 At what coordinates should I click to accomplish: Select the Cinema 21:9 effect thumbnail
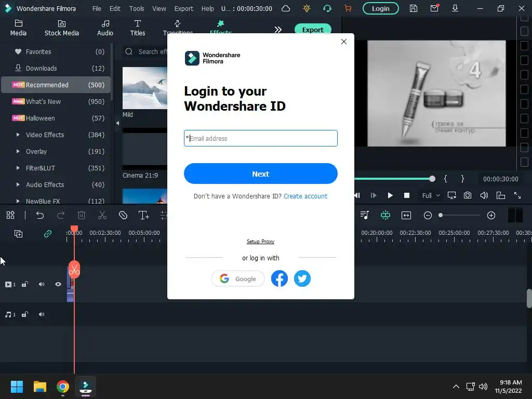145,149
